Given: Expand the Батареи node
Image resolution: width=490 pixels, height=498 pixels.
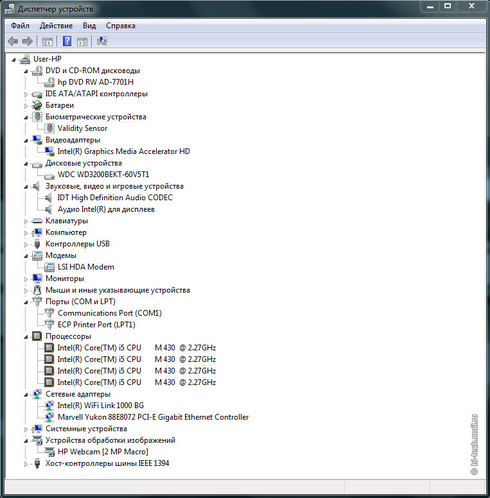Looking at the screenshot, I should pyautogui.click(x=26, y=106).
